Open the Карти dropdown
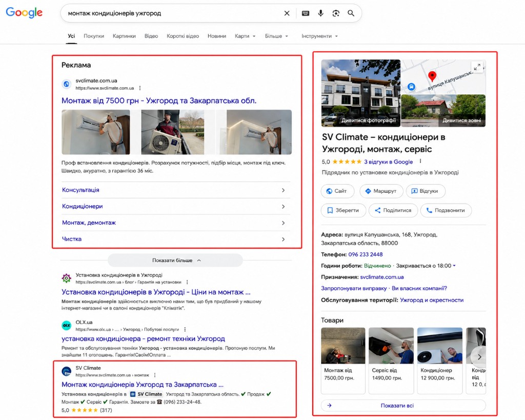Screen dimensions: 525x420 [x=245, y=36]
